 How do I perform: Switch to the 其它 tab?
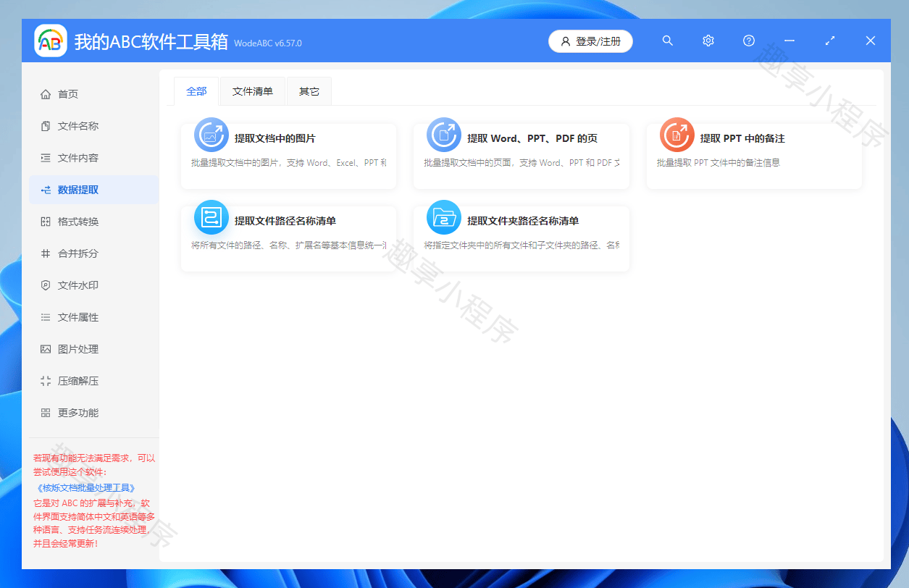[309, 91]
